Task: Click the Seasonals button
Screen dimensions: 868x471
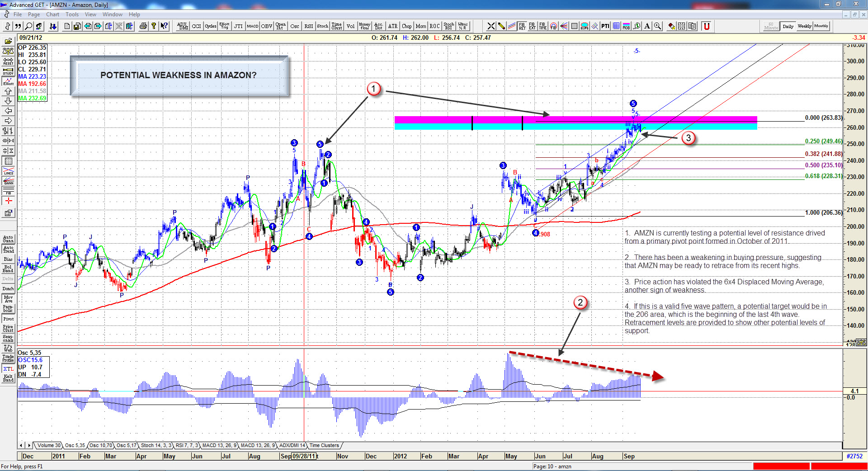Action: point(8,339)
